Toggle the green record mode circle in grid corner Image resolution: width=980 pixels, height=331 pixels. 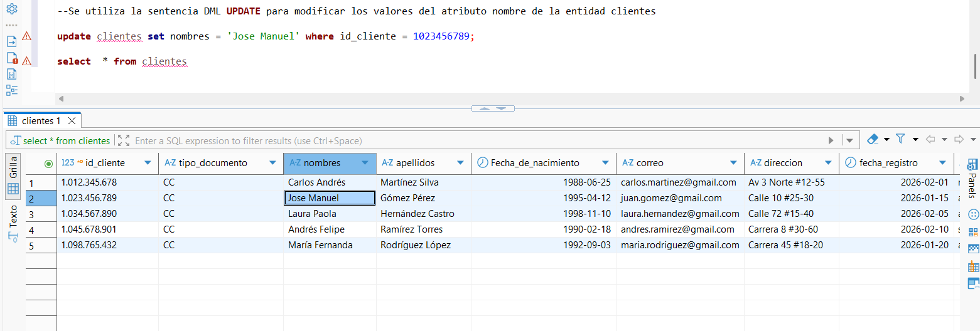click(48, 164)
